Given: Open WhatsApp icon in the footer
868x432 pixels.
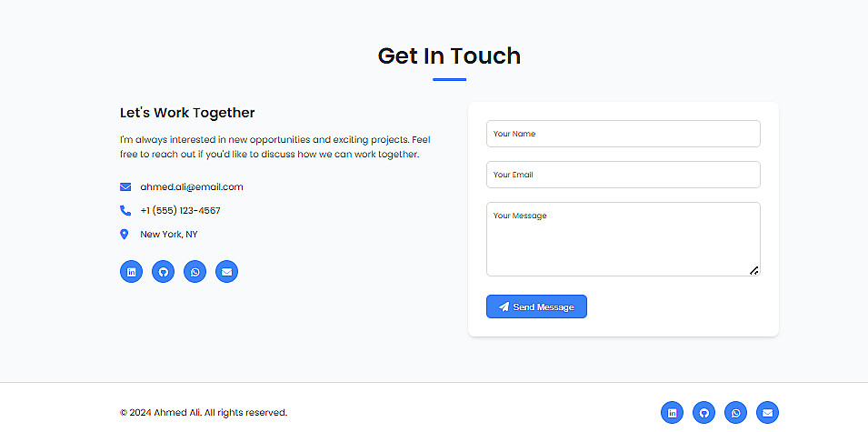Looking at the screenshot, I should click(736, 413).
